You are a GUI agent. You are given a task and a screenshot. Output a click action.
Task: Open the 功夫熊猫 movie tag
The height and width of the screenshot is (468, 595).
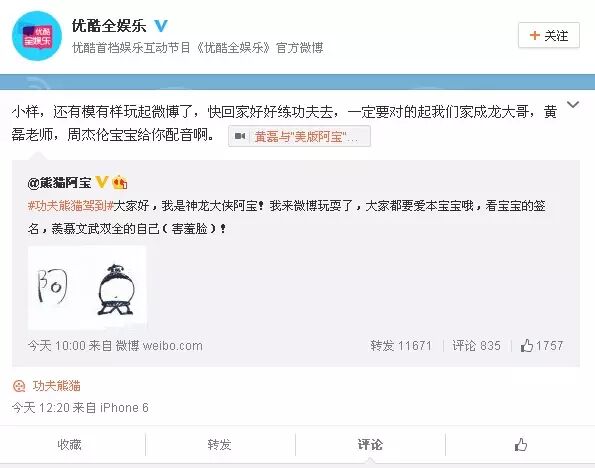[57, 386]
